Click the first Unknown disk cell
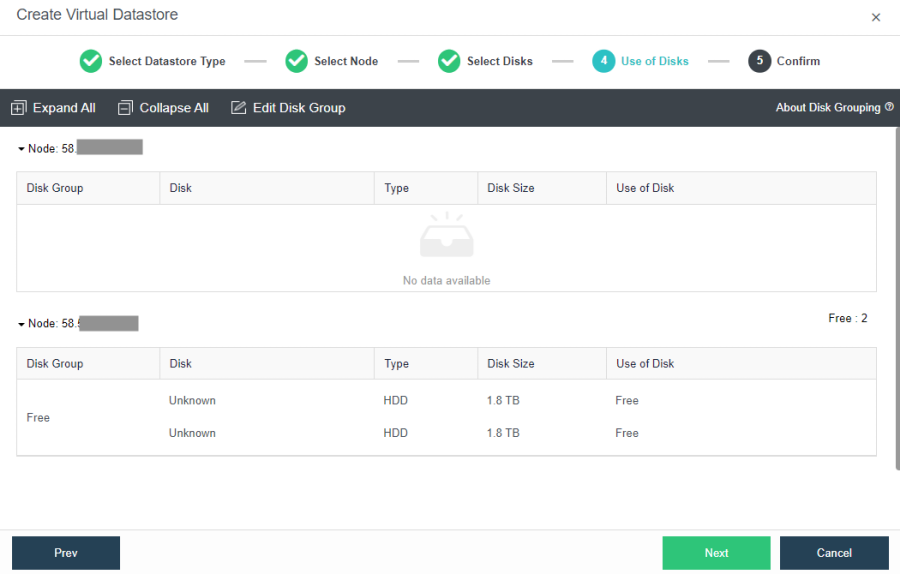Image resolution: width=900 pixels, height=574 pixels. 192,401
